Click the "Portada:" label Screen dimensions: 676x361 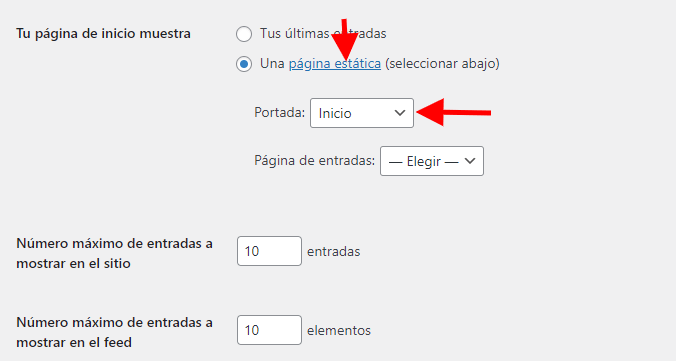tap(279, 113)
